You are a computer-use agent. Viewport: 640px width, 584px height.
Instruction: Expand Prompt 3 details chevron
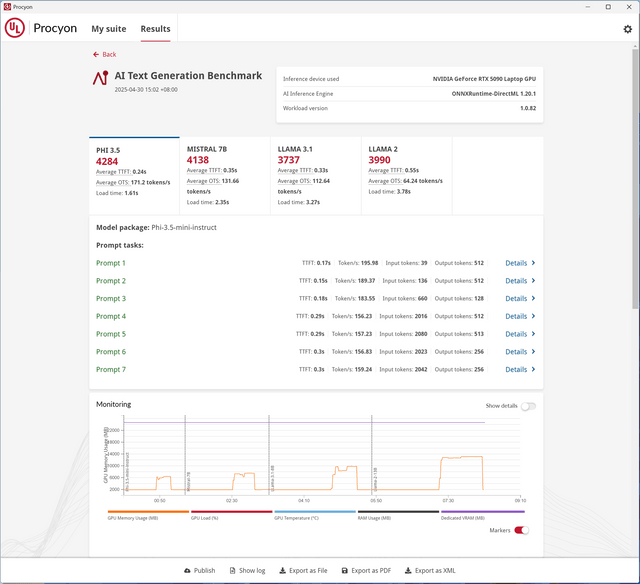[x=533, y=298]
